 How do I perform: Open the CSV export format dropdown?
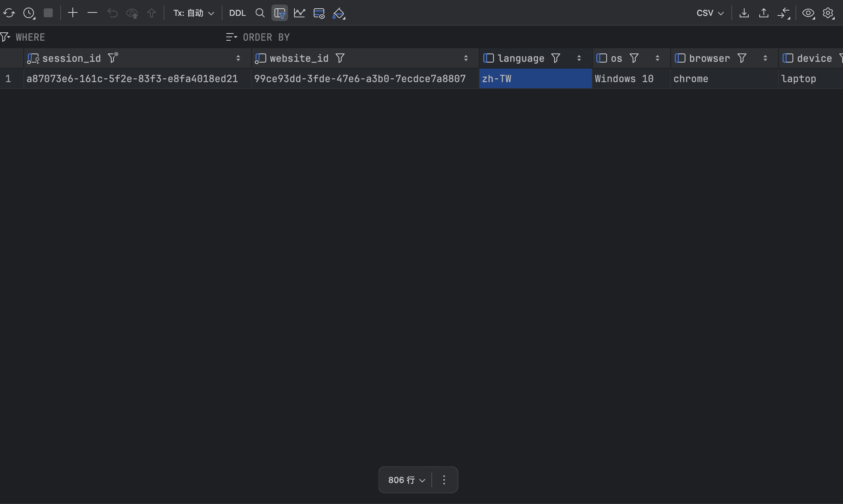710,13
